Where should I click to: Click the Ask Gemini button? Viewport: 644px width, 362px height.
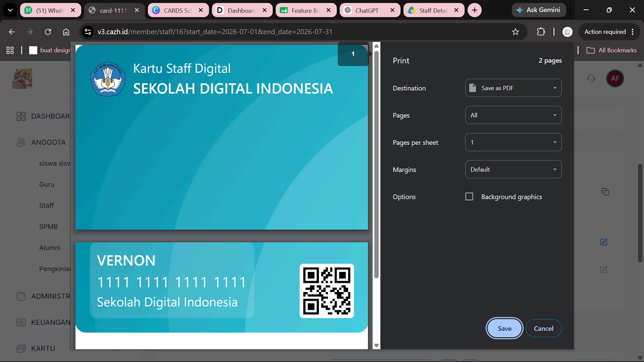539,10
